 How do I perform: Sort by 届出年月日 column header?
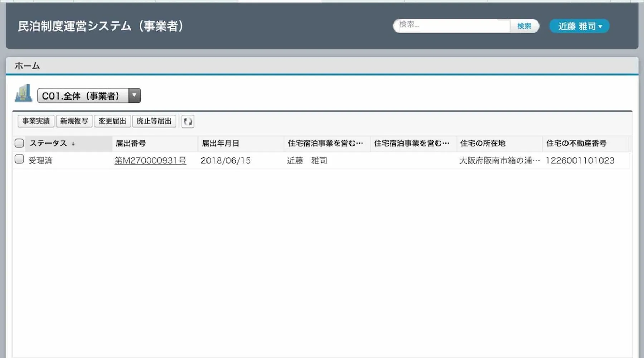pyautogui.click(x=220, y=144)
